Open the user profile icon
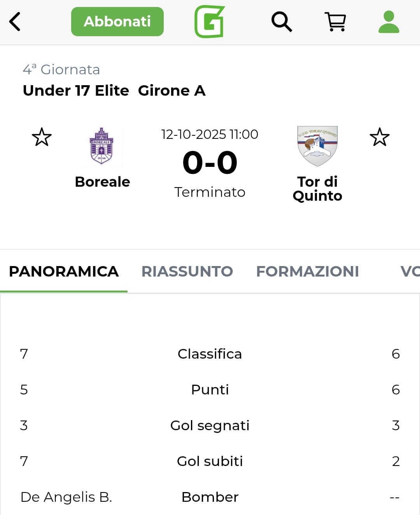 click(x=388, y=22)
